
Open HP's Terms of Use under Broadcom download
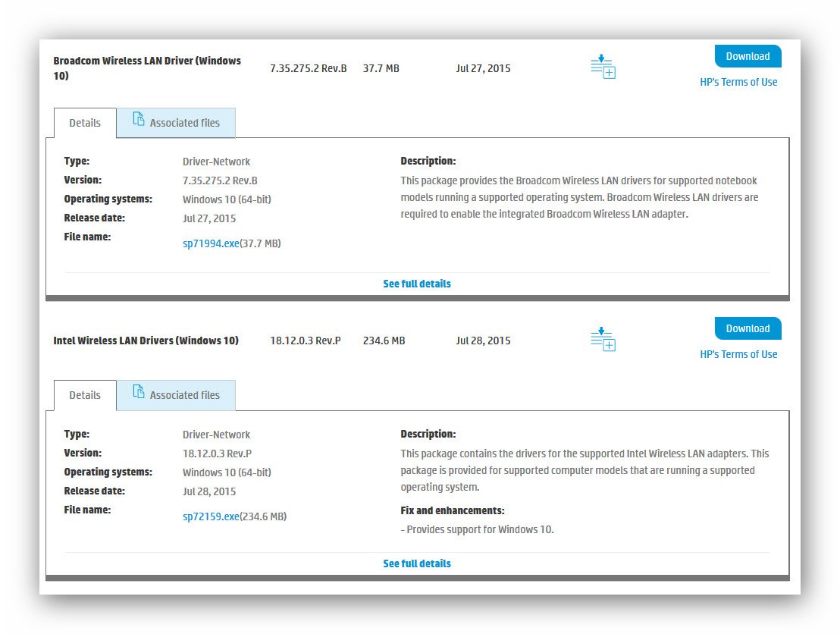738,82
